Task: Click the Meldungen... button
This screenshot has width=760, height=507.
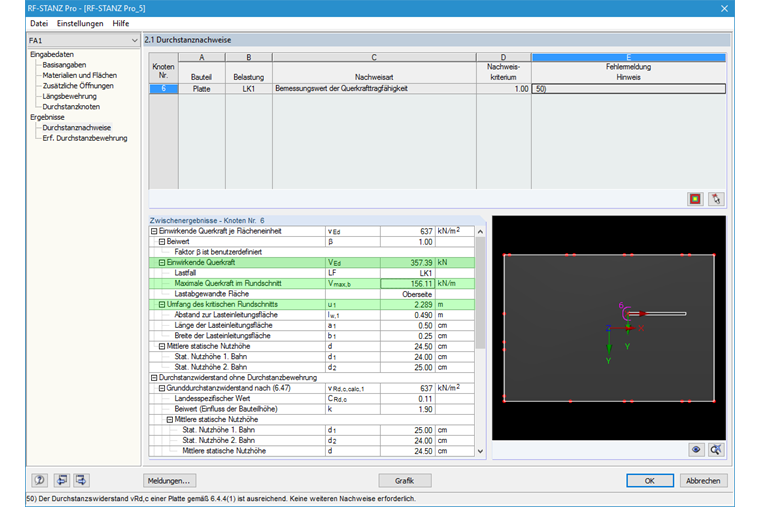Action: pyautogui.click(x=169, y=480)
